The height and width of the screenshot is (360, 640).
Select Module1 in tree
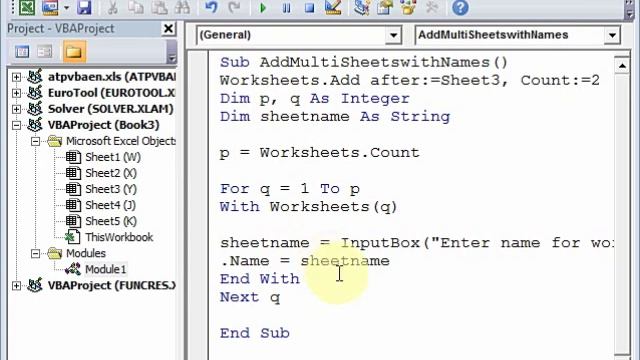pos(105,269)
